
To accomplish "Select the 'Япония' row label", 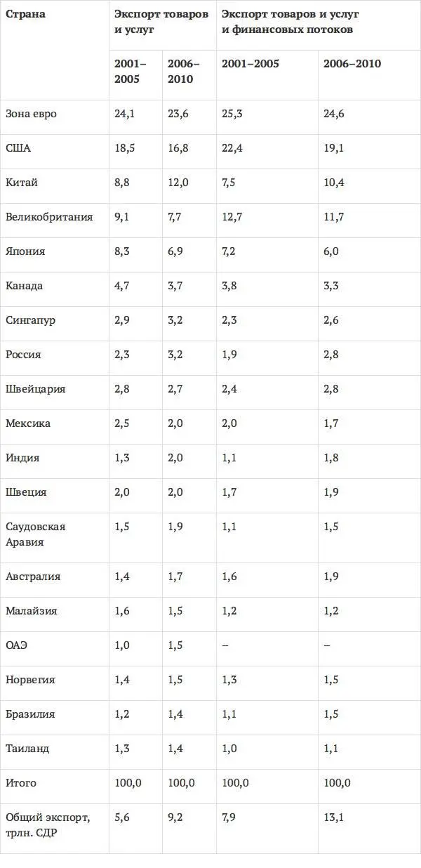I will point(25,251).
